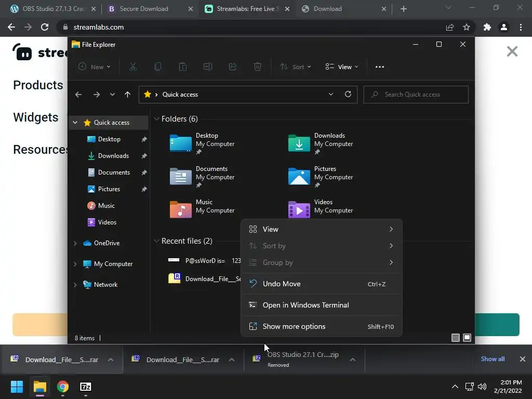This screenshot has height=399, width=532.
Task: Select the P@ssWorD is= recent file
Action: click(x=205, y=261)
